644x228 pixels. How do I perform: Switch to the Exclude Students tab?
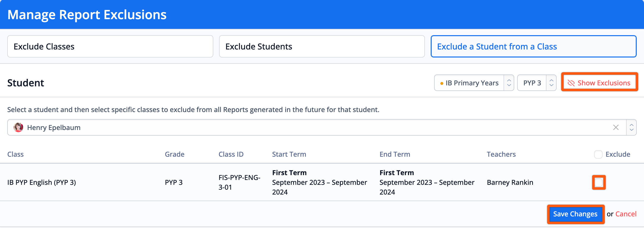click(x=322, y=47)
